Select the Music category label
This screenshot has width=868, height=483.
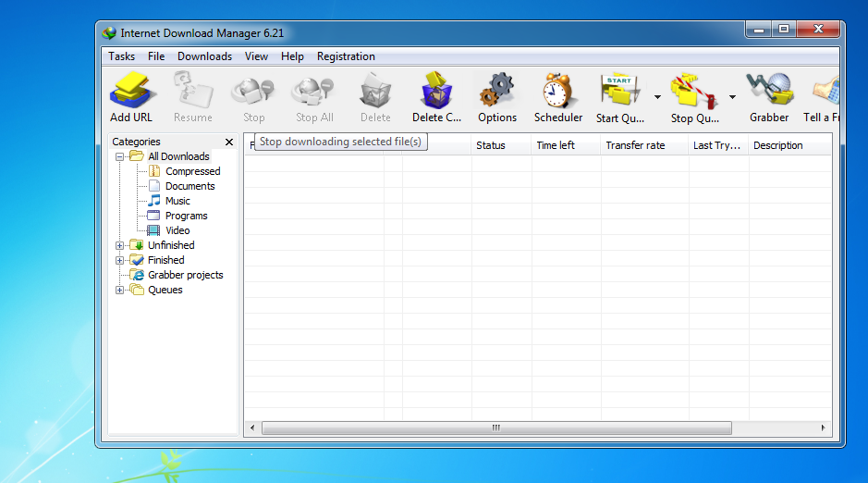177,201
